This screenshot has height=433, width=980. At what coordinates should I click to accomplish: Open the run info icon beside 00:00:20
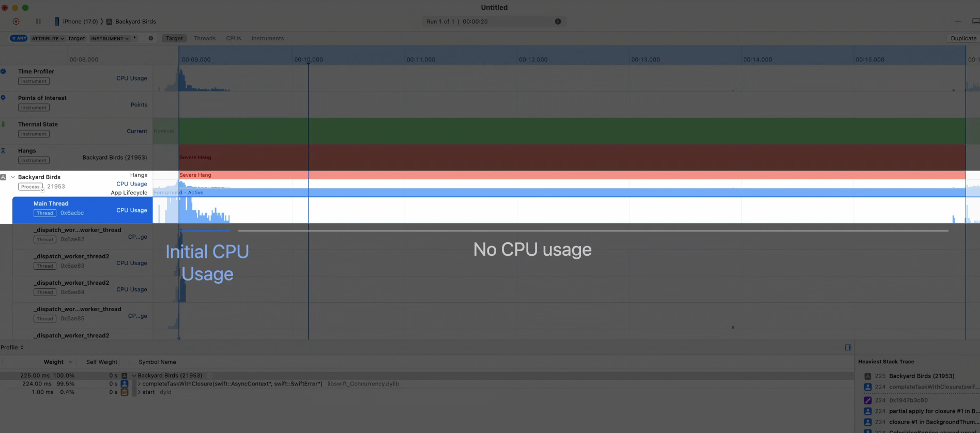pos(558,22)
